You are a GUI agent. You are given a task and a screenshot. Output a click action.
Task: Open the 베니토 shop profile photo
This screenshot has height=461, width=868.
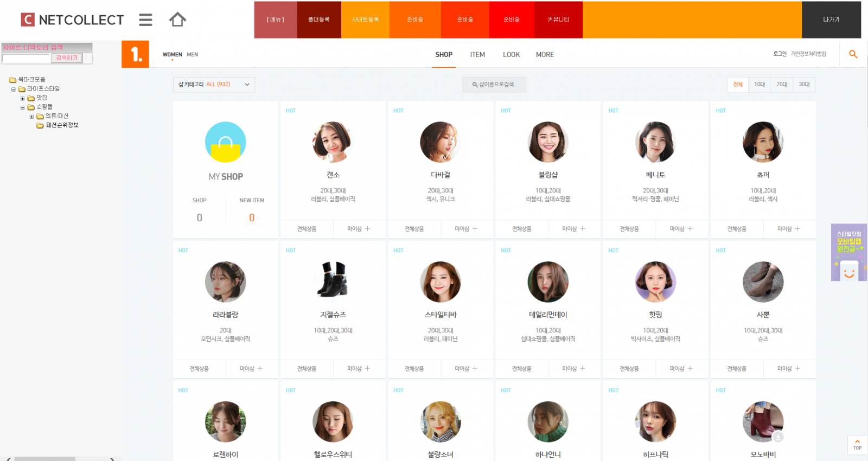coord(655,142)
